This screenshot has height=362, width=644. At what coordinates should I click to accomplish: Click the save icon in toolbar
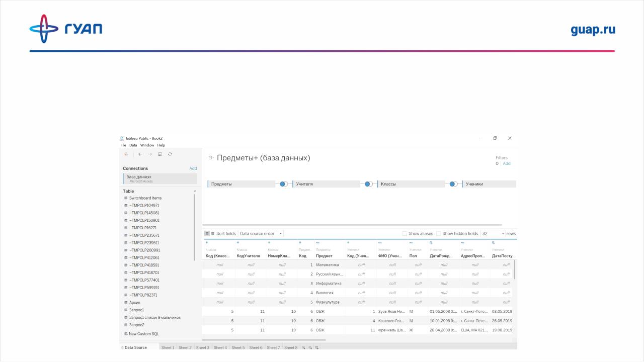click(160, 154)
